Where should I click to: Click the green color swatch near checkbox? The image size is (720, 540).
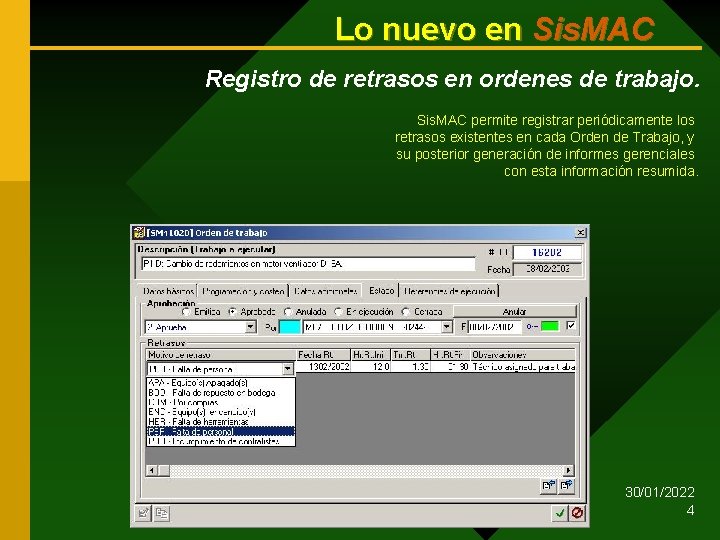tap(550, 326)
